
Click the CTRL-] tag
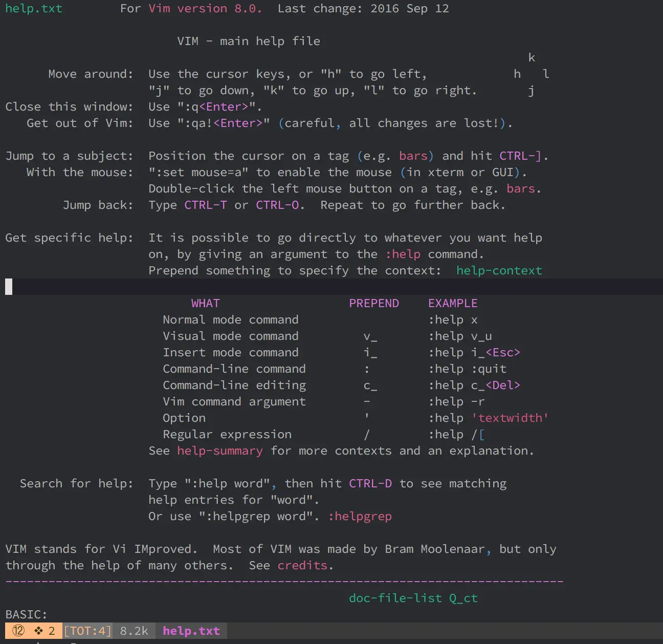click(x=520, y=156)
